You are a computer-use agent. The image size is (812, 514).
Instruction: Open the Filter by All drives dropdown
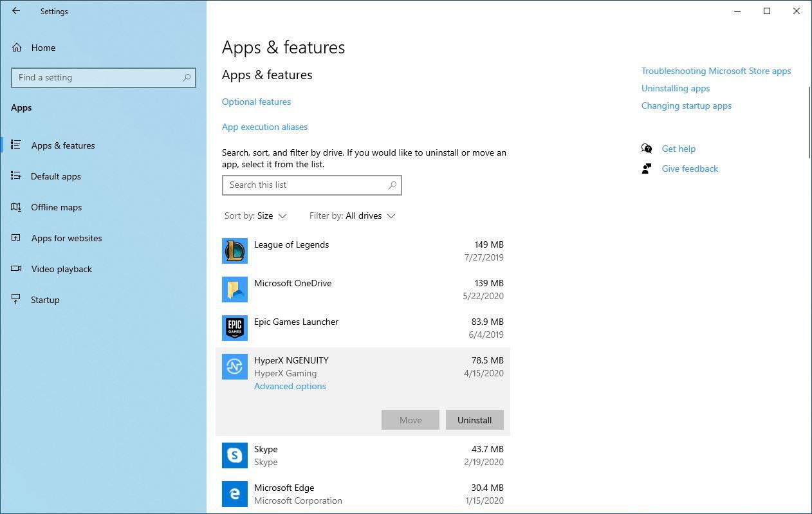click(x=352, y=216)
